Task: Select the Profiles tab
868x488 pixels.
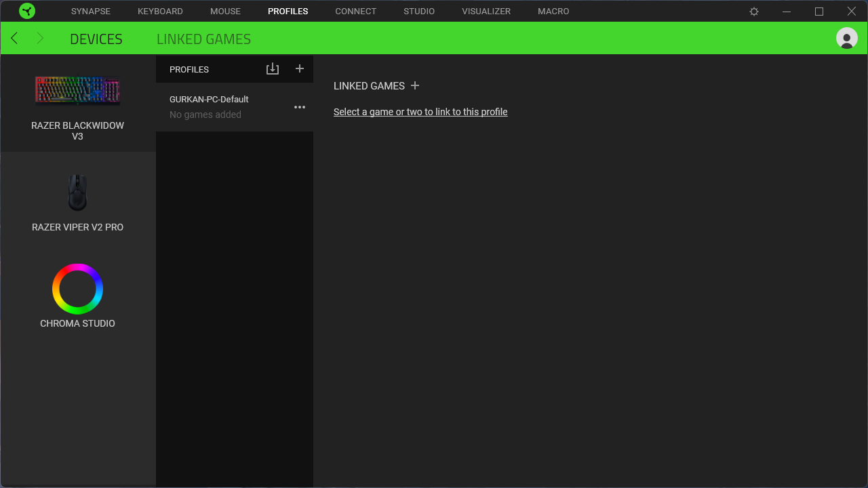Action: click(288, 12)
